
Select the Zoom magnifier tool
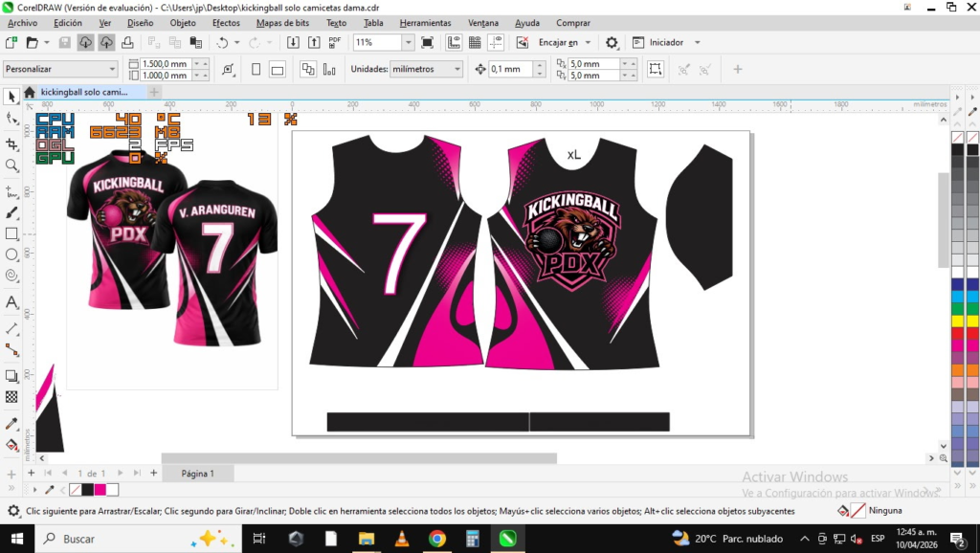(11, 166)
